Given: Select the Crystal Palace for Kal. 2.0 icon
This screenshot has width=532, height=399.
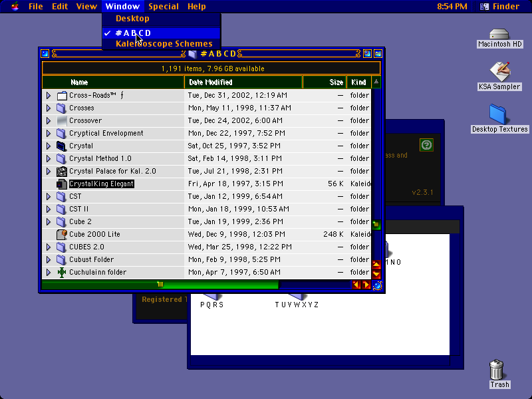Looking at the screenshot, I should [x=62, y=171].
